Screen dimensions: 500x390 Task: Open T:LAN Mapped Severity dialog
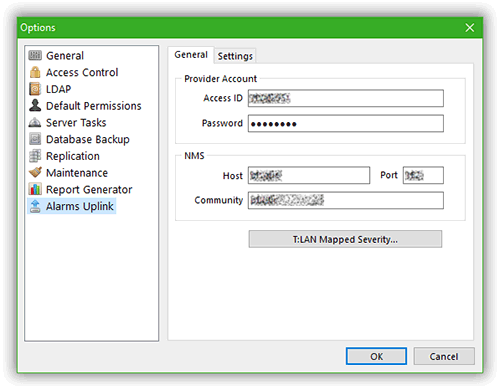(x=345, y=239)
